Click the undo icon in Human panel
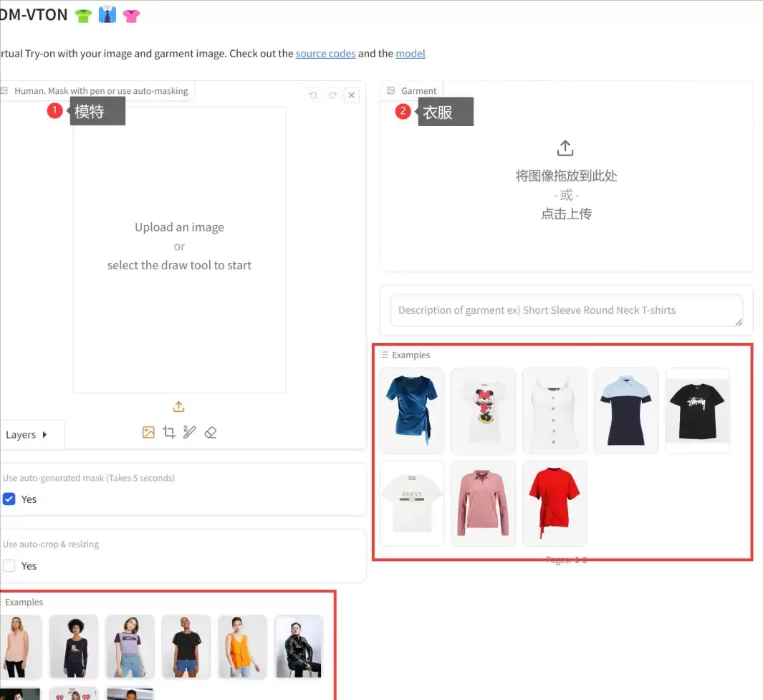 pos(313,95)
